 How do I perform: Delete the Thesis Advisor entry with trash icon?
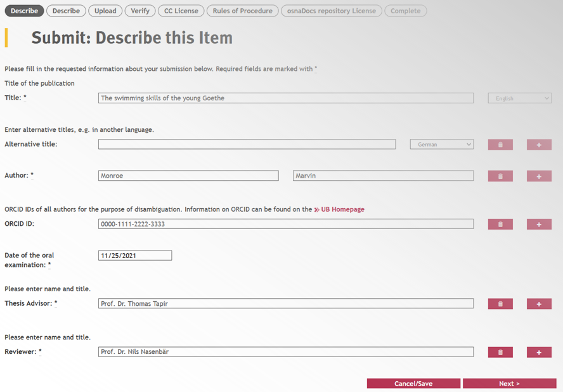500,304
